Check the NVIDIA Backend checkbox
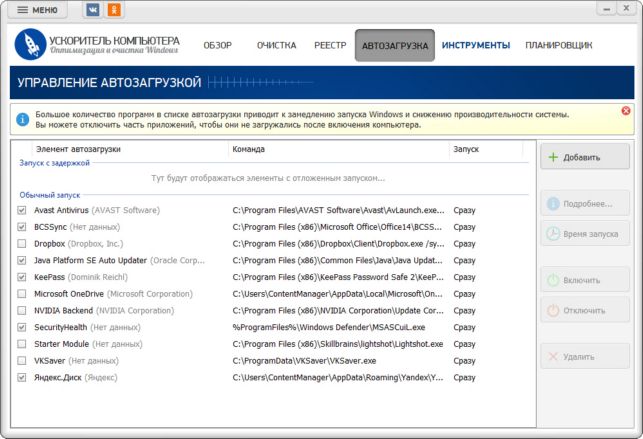 tap(22, 311)
